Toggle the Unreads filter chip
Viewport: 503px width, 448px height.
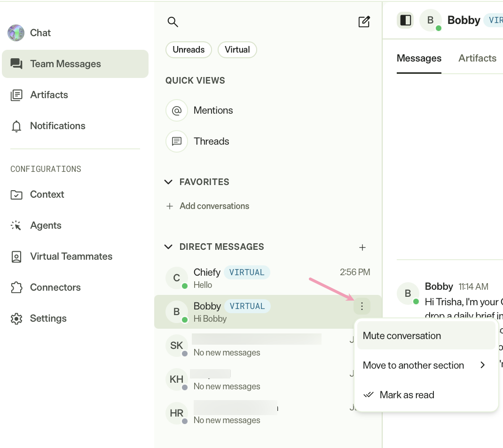[x=189, y=50]
